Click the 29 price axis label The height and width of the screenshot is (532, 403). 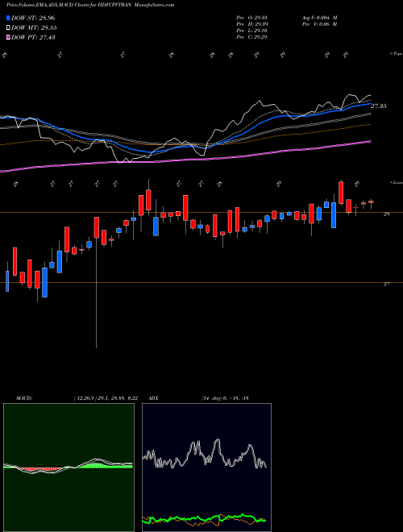point(386,214)
